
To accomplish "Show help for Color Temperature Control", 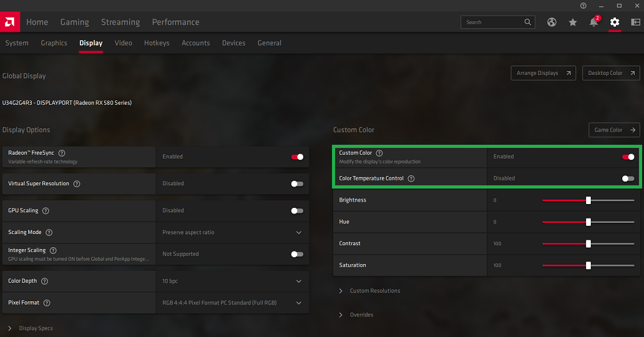I will (x=411, y=178).
